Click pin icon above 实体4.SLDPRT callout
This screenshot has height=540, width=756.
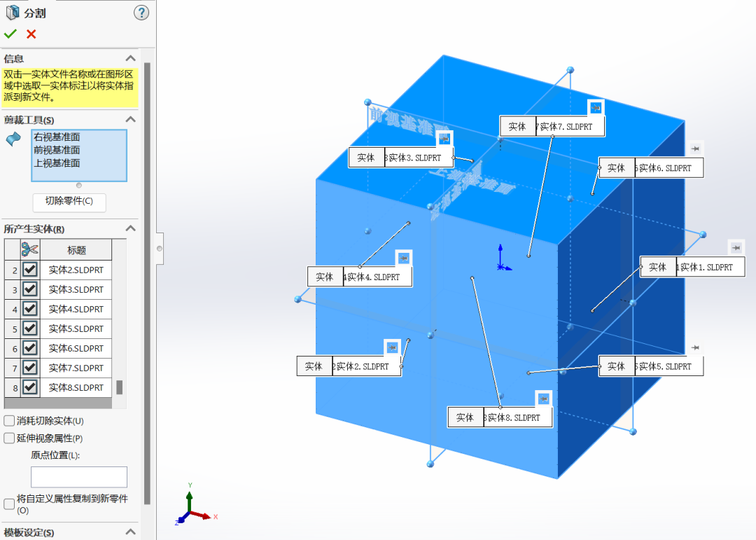point(403,258)
